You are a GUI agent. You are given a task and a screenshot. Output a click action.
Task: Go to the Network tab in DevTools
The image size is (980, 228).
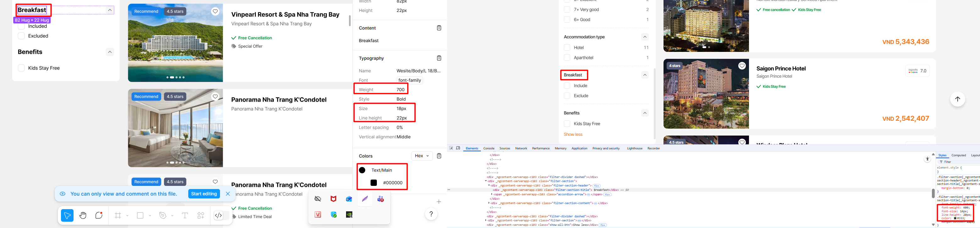(x=521, y=148)
